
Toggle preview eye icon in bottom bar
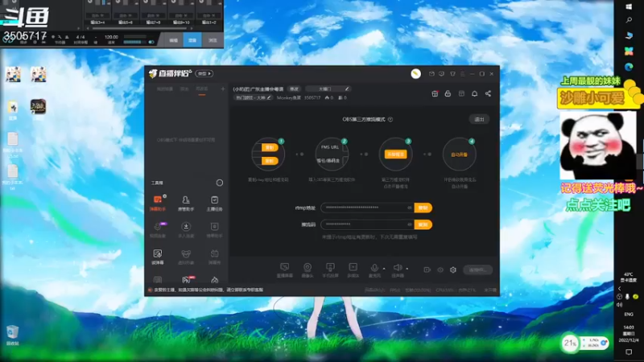coord(440,269)
